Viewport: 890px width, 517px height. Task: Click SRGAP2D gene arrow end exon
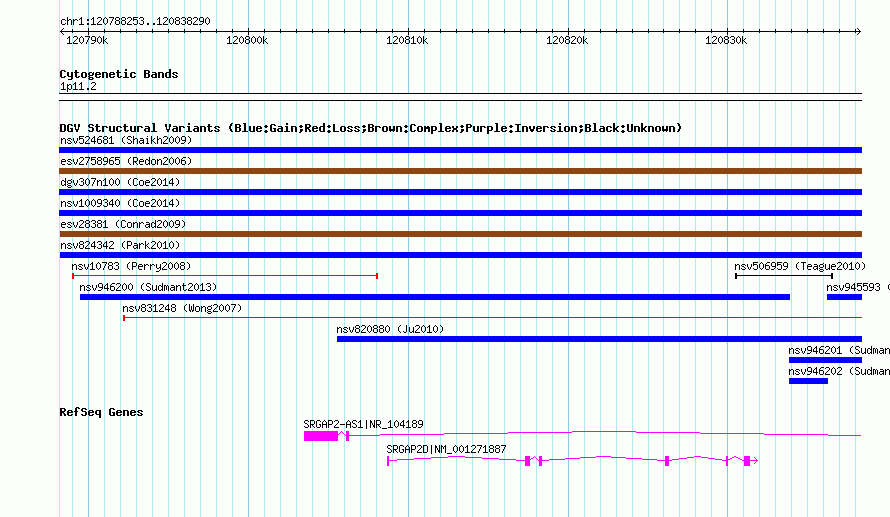coord(748,461)
